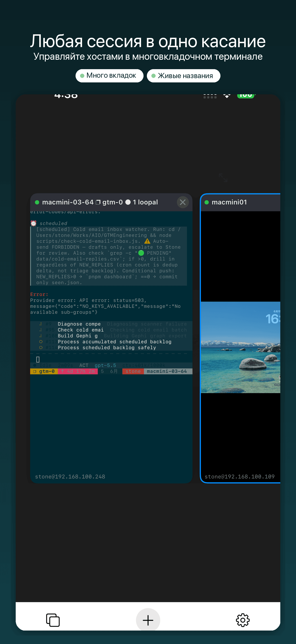
Task: Open settings gear icon
Action: pos(243,620)
